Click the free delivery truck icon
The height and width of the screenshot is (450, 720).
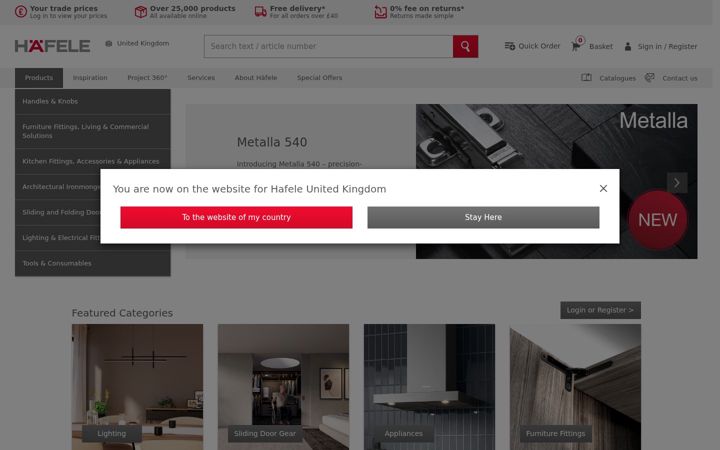point(260,11)
